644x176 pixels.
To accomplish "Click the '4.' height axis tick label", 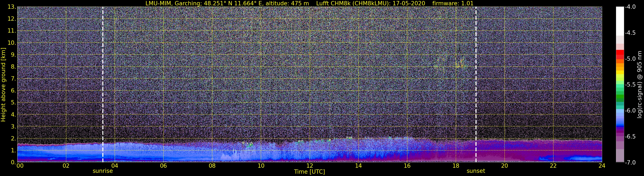I will pos(13,115).
